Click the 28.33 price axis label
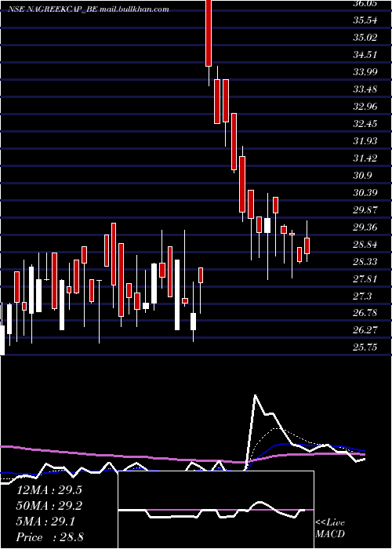392x549 pixels. (365, 261)
